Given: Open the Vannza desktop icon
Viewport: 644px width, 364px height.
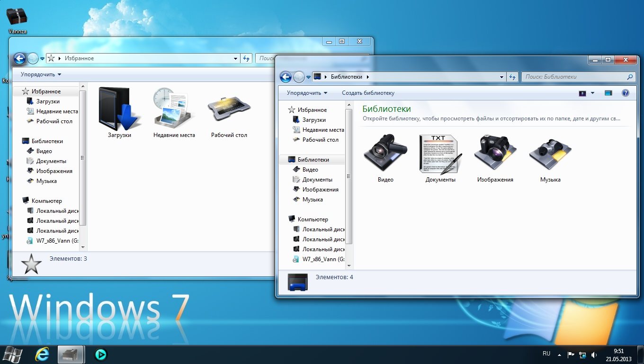Looking at the screenshot, I should 17,19.
